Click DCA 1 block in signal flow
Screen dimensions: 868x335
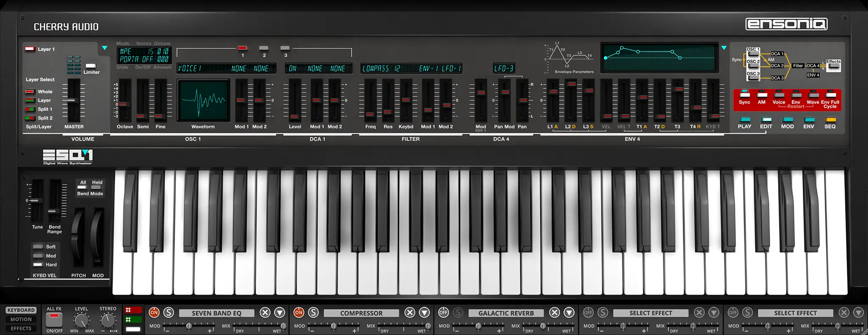pyautogui.click(x=777, y=54)
